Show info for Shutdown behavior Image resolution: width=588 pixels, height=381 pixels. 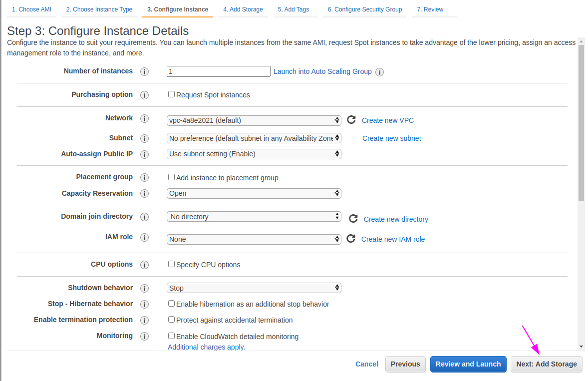pos(145,288)
